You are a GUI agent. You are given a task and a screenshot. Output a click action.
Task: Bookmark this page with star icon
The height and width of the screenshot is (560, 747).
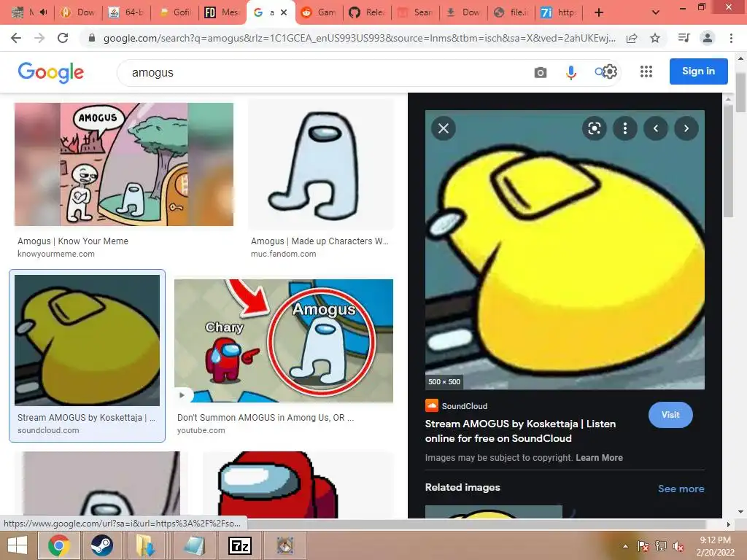click(x=655, y=38)
